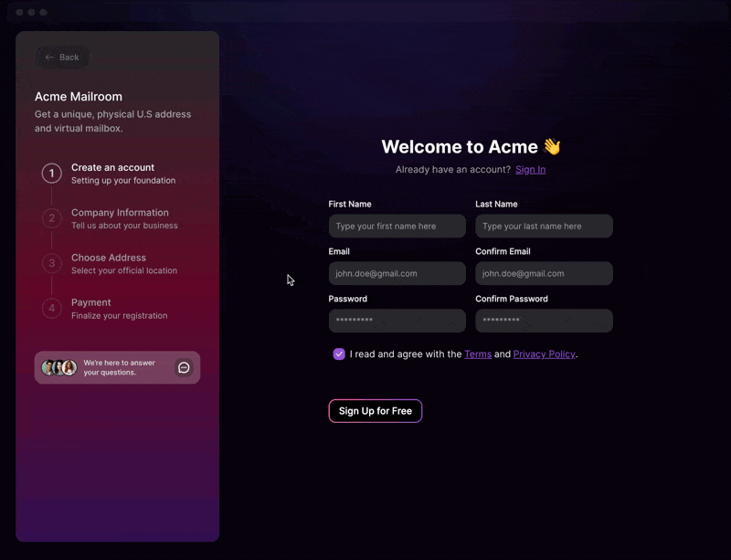Click into the Confirm Email field
Viewport: 731px width, 560px height.
544,273
